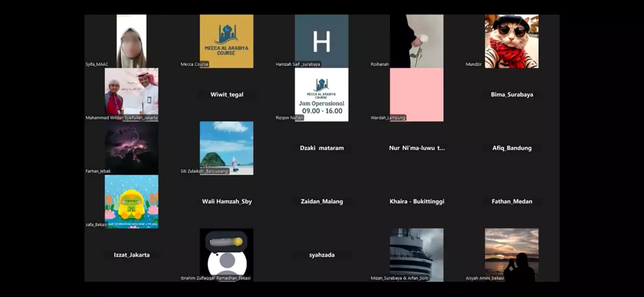
Task: Click the ship image of Mizan_Surabaya & Arfan_Solo
Action: click(x=416, y=253)
